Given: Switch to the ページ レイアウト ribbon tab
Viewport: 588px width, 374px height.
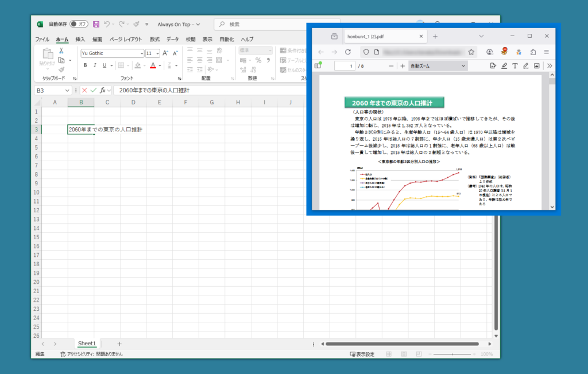Looking at the screenshot, I should pos(126,40).
